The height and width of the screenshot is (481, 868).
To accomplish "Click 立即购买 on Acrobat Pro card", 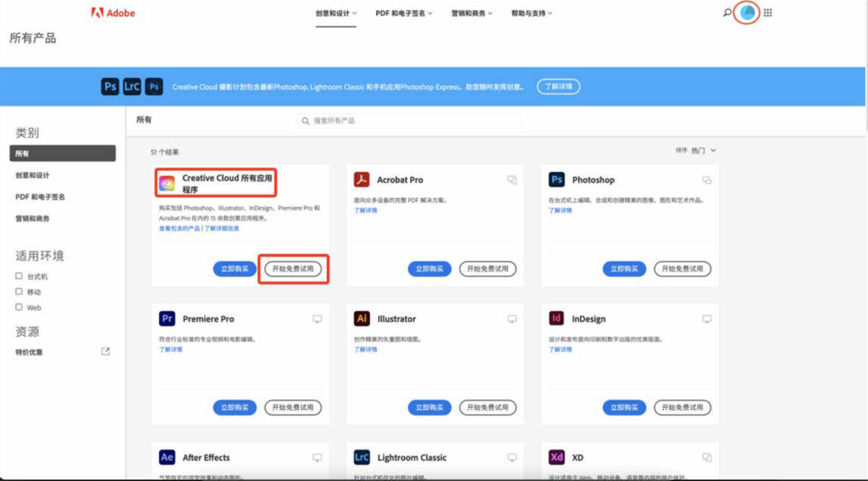I will click(x=429, y=269).
